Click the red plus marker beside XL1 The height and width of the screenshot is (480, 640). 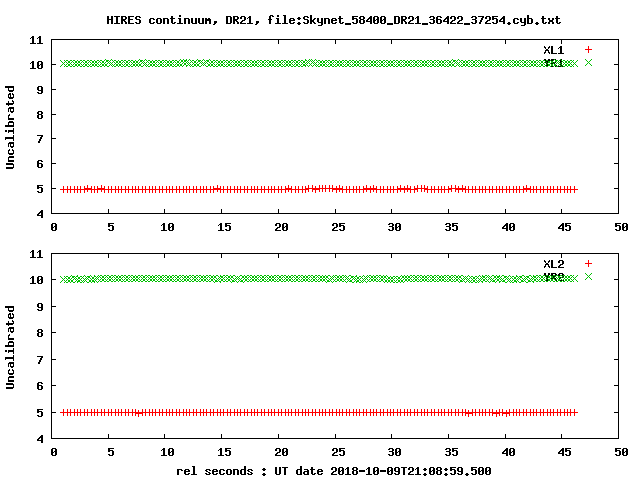588,49
